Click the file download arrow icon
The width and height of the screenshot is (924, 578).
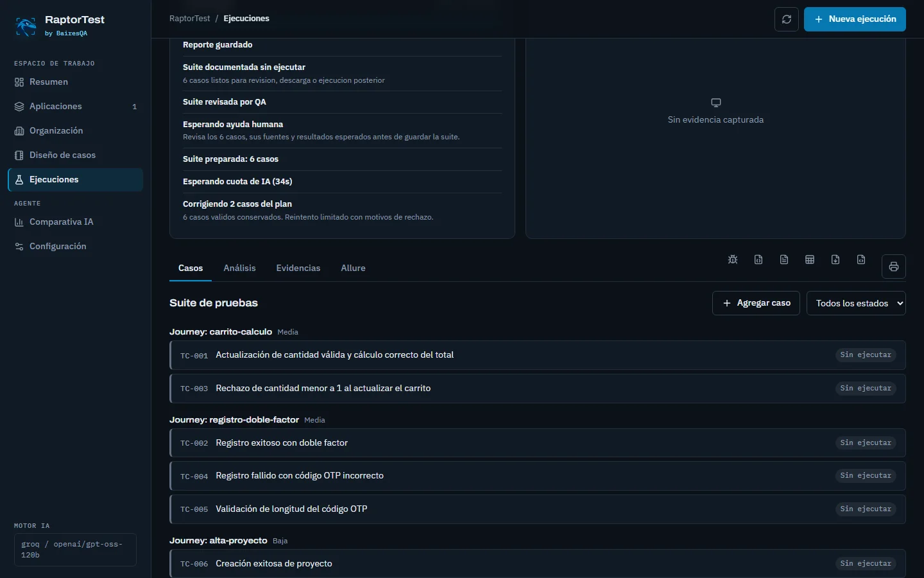point(835,259)
